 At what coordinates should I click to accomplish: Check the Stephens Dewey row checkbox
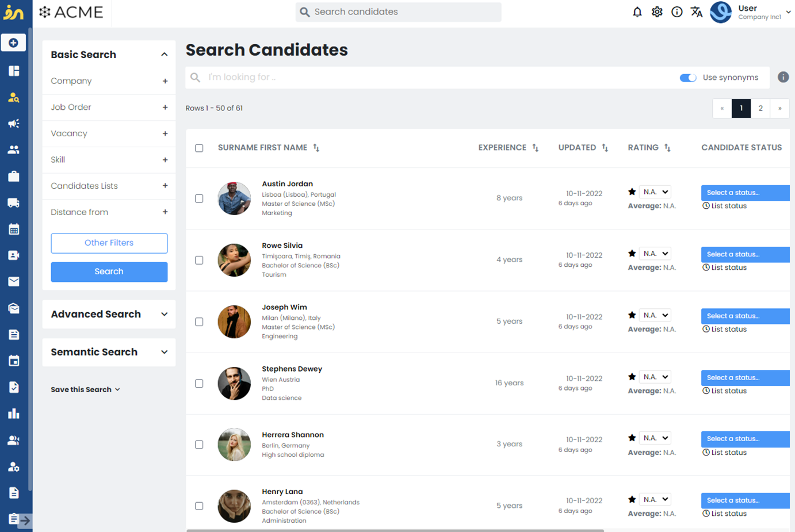coord(199,383)
